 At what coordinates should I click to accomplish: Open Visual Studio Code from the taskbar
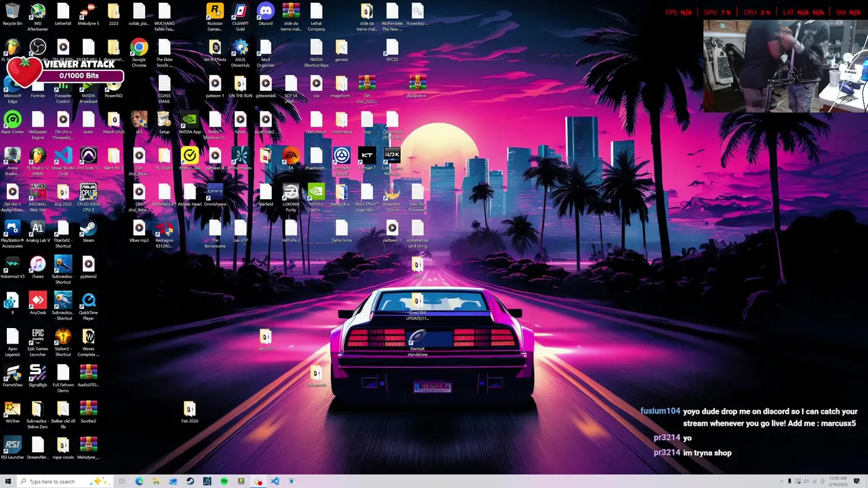(275, 481)
